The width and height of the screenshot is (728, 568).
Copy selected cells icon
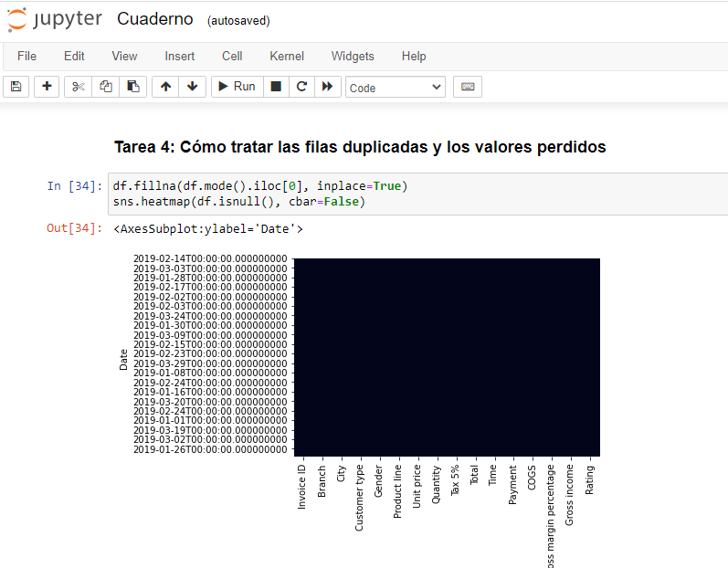[105, 87]
